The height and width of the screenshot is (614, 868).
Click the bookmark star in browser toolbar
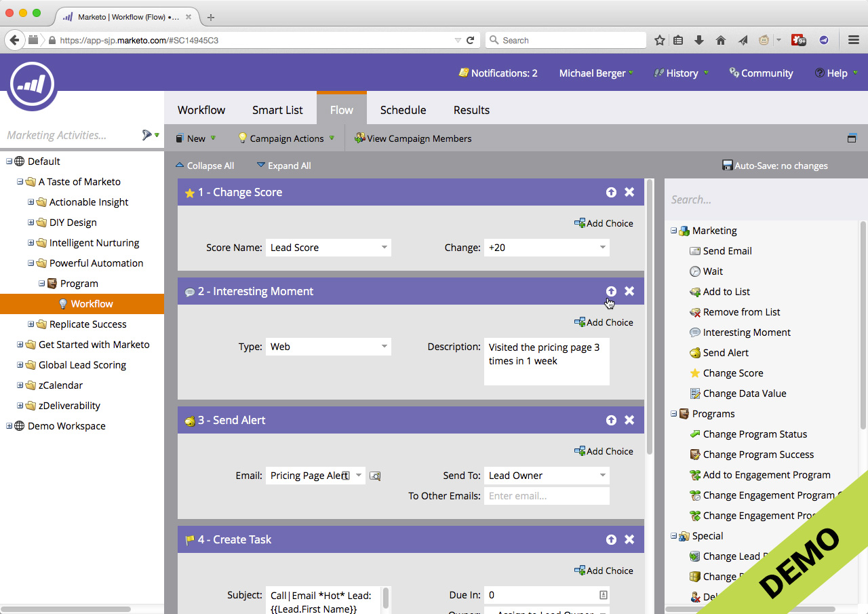tap(659, 40)
